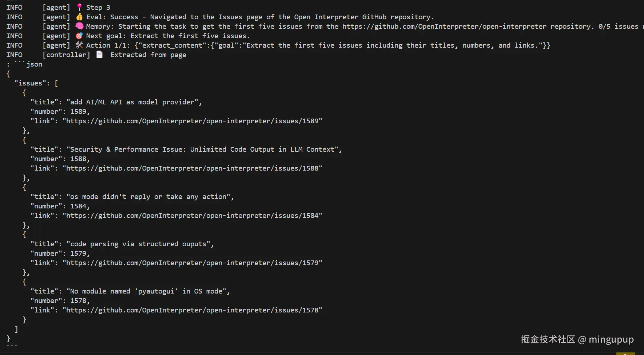Screen dimensions: 644x355
Task: Click the "Security & Performance Issue" title text
Action: [204, 149]
